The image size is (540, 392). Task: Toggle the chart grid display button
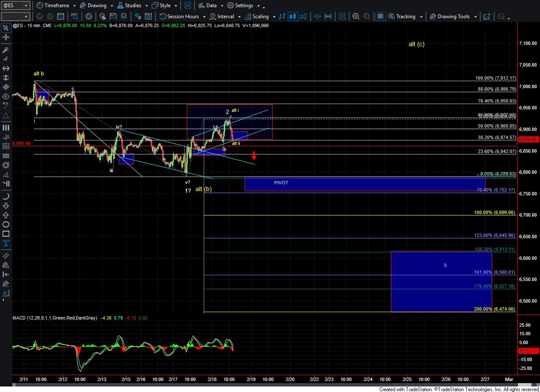[381, 17]
